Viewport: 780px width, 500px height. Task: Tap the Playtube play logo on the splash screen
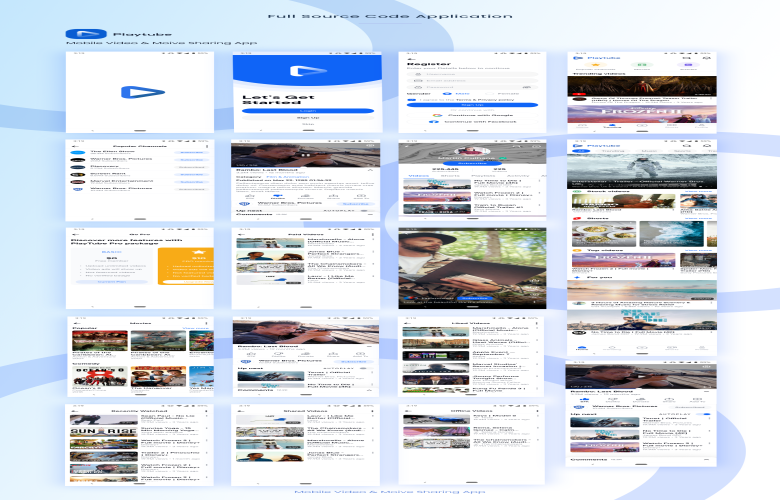143,92
